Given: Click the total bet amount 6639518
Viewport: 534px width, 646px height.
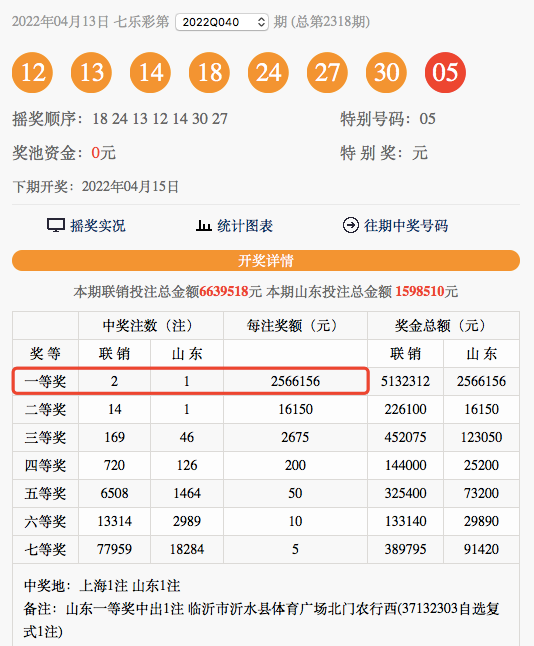Looking at the screenshot, I should pos(224,292).
